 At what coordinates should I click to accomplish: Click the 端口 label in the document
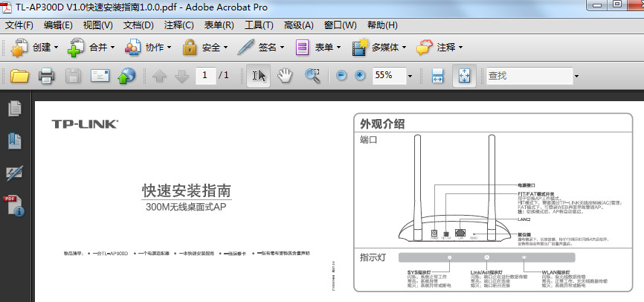click(368, 140)
